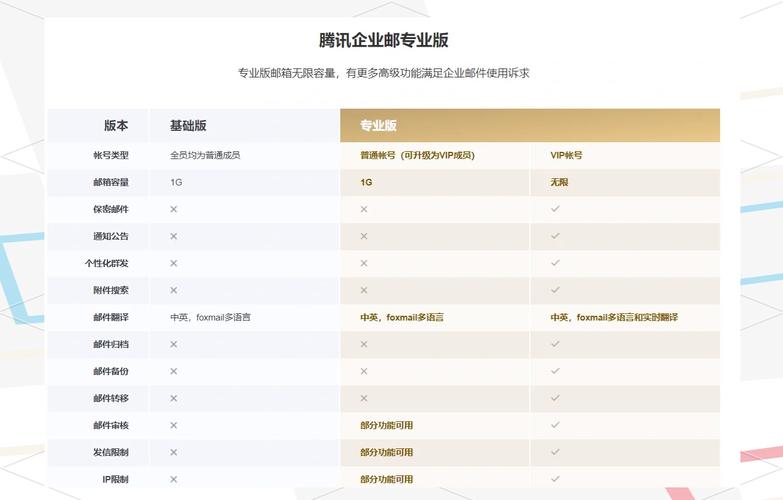
Task: Click the 普通帐号 cross mark for 保密邮件
Action: (364, 209)
